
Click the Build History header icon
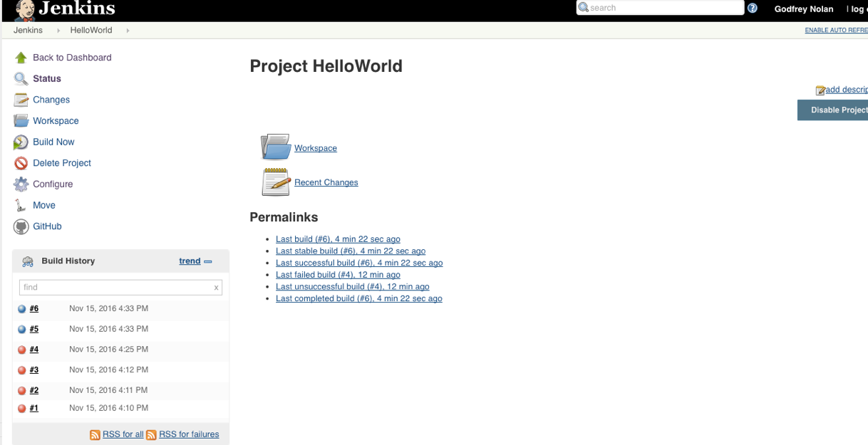click(28, 261)
